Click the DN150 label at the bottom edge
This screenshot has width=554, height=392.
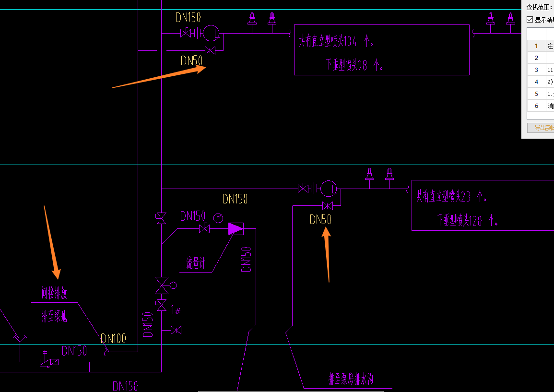coord(125,386)
